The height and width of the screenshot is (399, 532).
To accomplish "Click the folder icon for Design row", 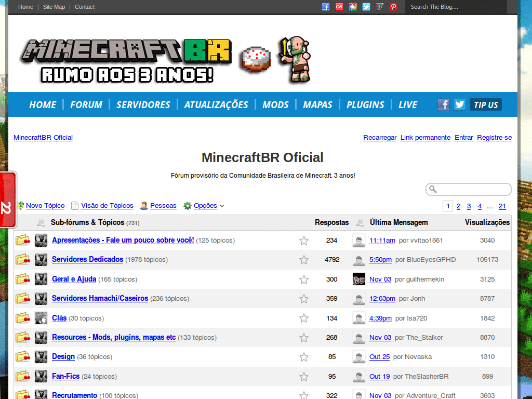I will click(x=23, y=357).
